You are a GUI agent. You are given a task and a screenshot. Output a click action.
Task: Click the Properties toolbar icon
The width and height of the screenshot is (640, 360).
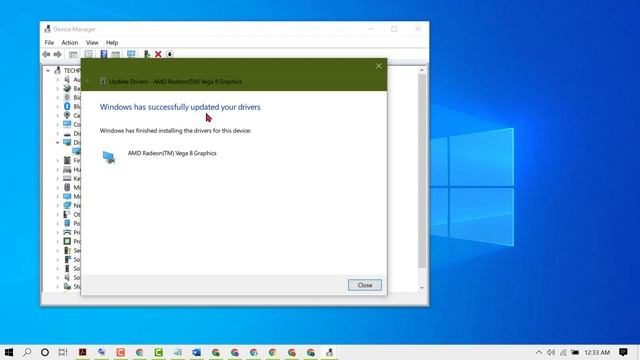click(x=88, y=54)
